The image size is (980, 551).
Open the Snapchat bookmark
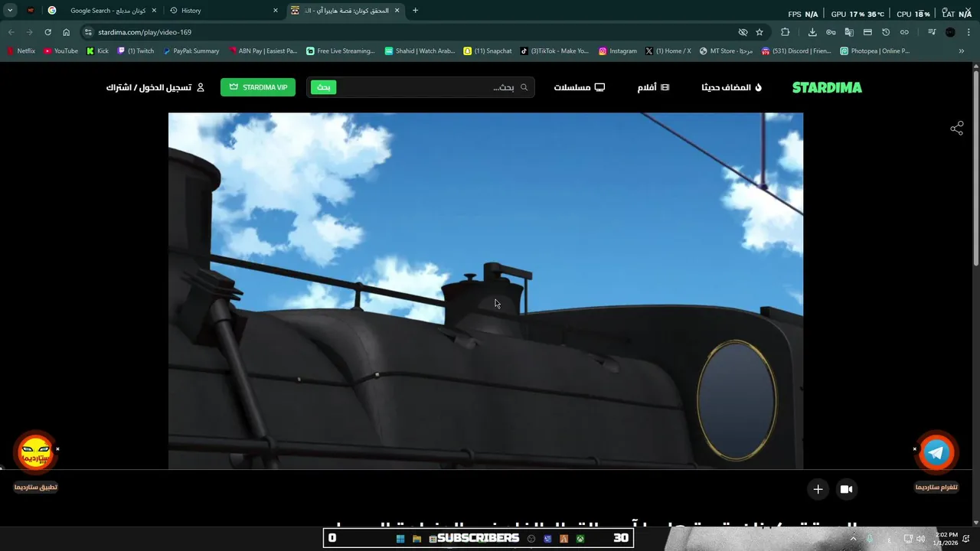tap(488, 51)
